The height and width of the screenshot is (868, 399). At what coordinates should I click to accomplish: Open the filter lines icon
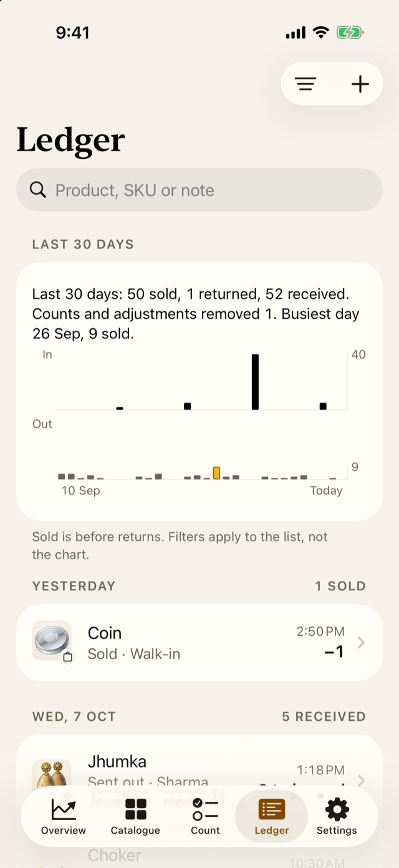[x=305, y=84]
